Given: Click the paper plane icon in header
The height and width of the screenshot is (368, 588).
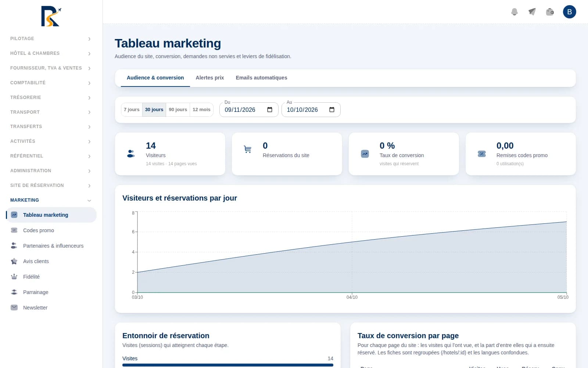Looking at the screenshot, I should [532, 12].
